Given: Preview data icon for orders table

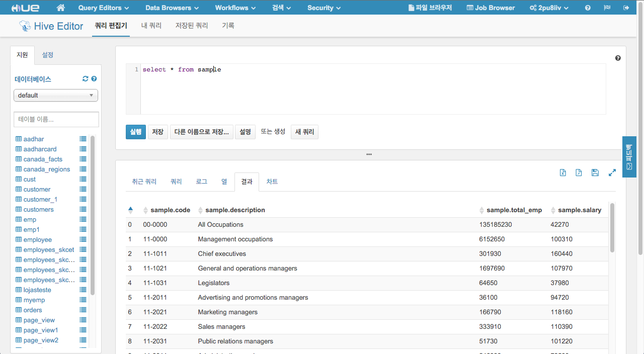Looking at the screenshot, I should click(83, 310).
